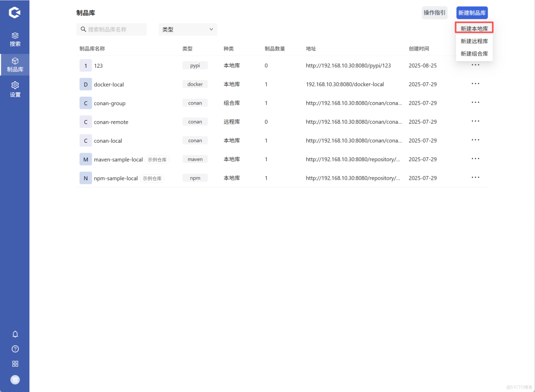Screen dimensions: 535x392
Task: Open more actions for docker-local repository
Action: click(x=475, y=84)
